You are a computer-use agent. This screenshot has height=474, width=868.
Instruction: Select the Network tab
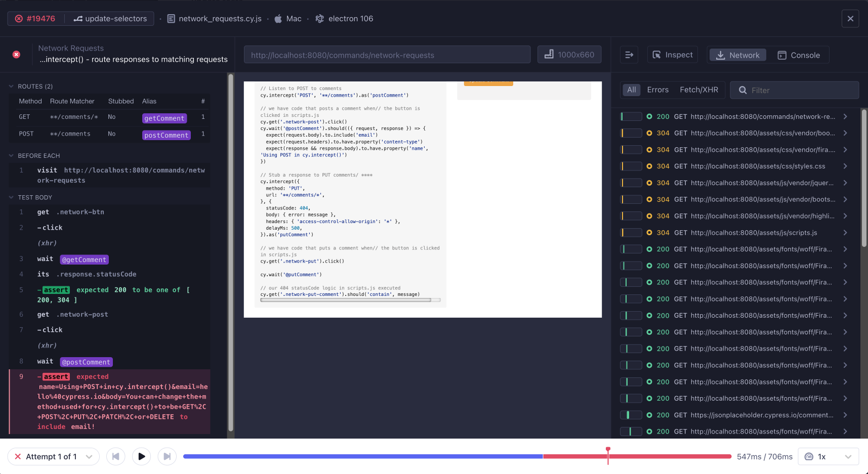pyautogui.click(x=737, y=55)
